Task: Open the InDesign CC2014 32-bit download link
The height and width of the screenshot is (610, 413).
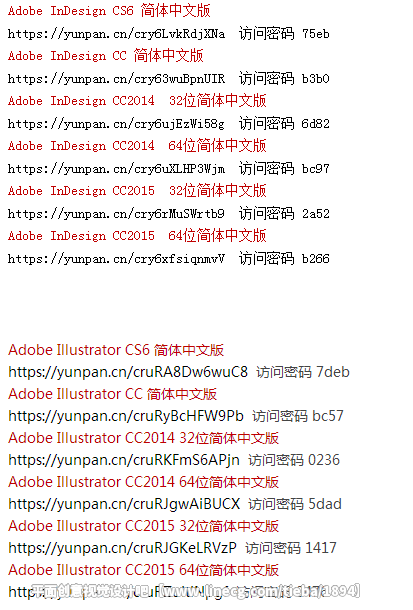Action: [x=116, y=124]
